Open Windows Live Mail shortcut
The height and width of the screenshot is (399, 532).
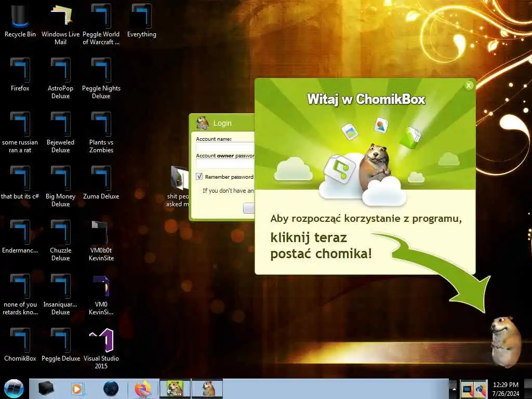[60, 24]
